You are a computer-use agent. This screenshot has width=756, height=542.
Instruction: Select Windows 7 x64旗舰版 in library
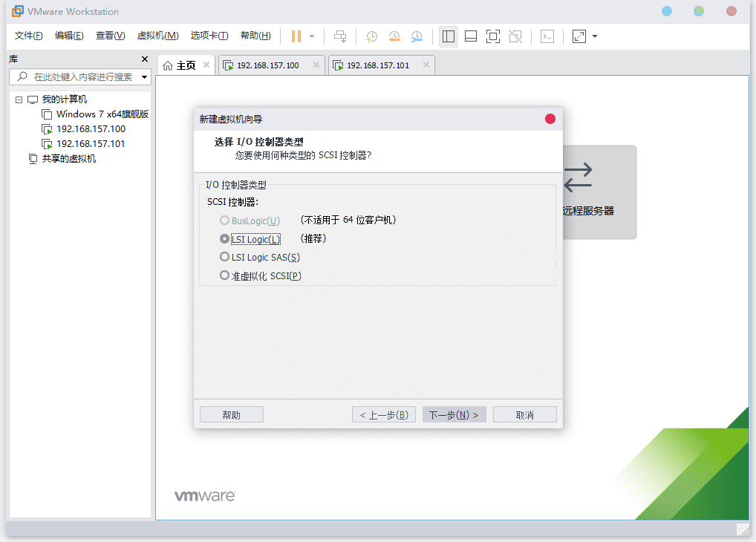[x=102, y=114]
